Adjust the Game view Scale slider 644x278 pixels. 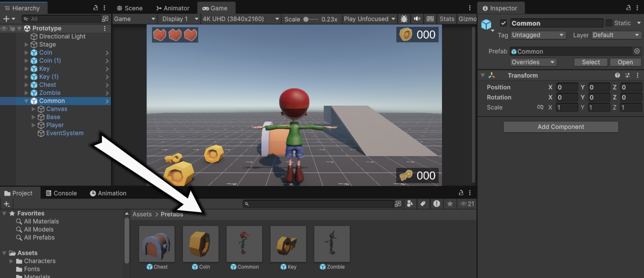(311, 19)
